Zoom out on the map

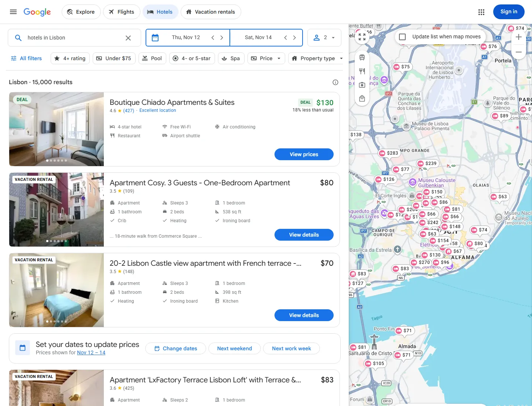point(519,52)
